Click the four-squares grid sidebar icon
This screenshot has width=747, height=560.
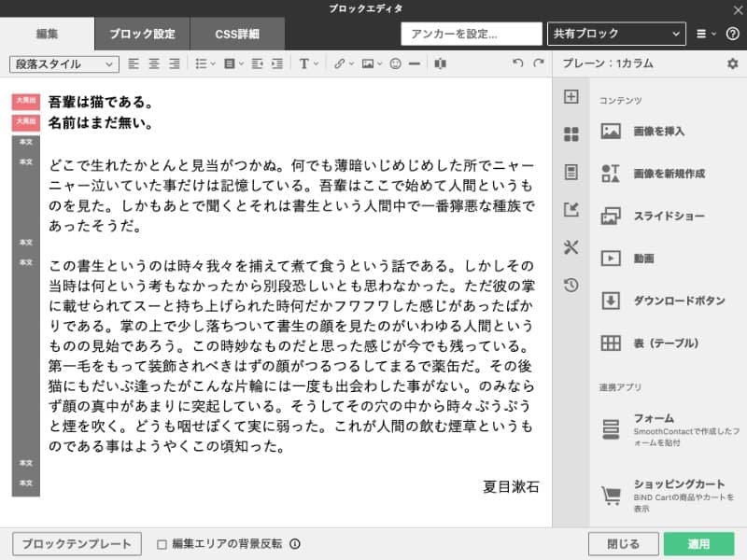(x=571, y=134)
